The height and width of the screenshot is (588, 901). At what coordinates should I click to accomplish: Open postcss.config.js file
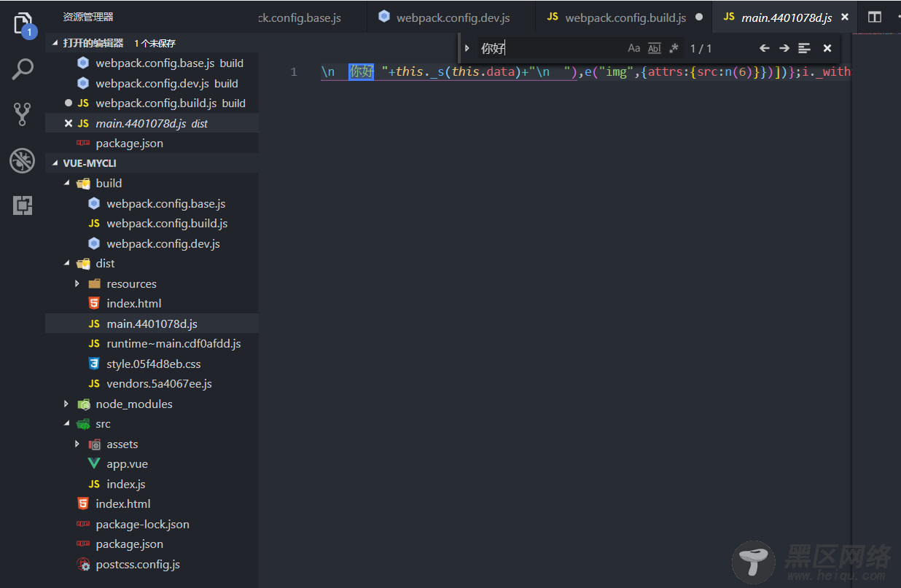(152, 564)
